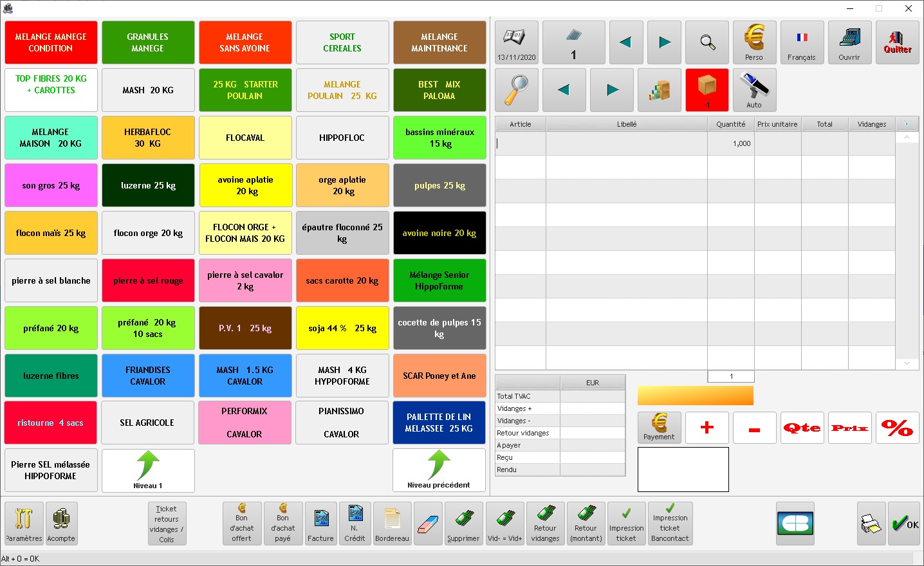The image size is (924, 566).
Task: Click the printer icon button
Action: [x=871, y=524]
